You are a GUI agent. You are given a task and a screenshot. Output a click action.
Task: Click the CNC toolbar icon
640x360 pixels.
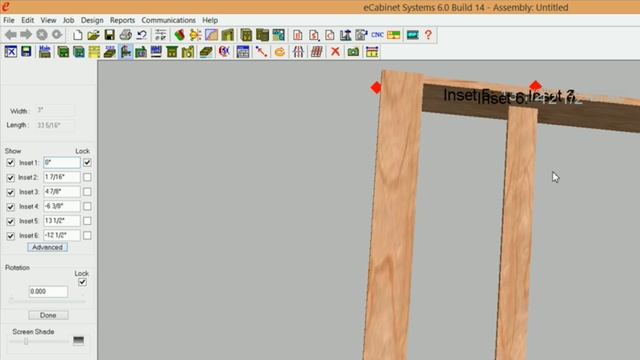pos(377,35)
